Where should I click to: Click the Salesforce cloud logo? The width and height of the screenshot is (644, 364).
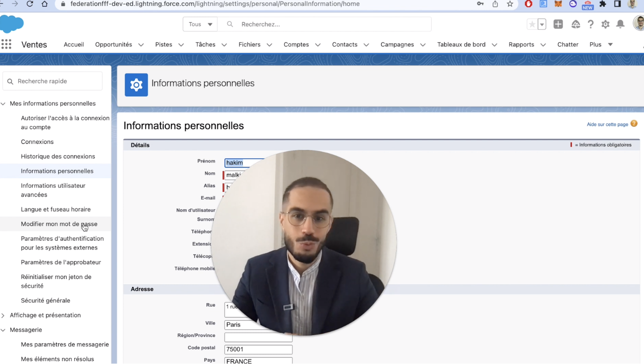coord(12,24)
